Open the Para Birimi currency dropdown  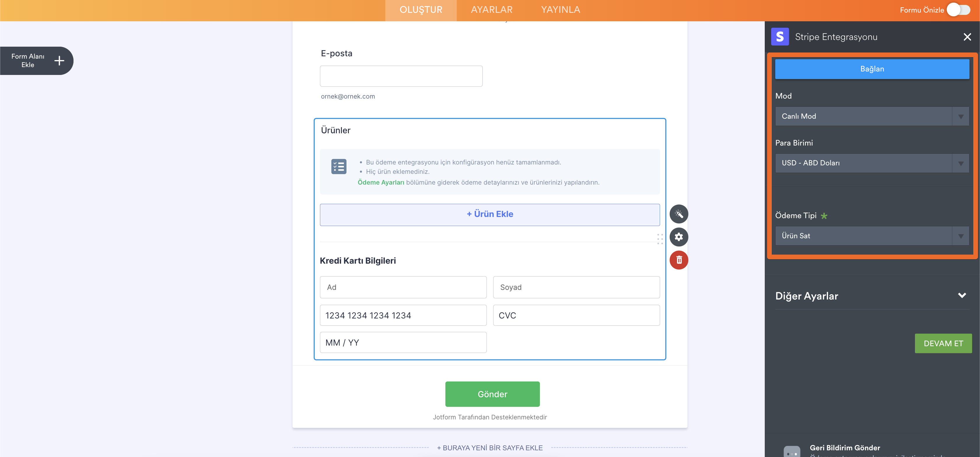tap(871, 163)
